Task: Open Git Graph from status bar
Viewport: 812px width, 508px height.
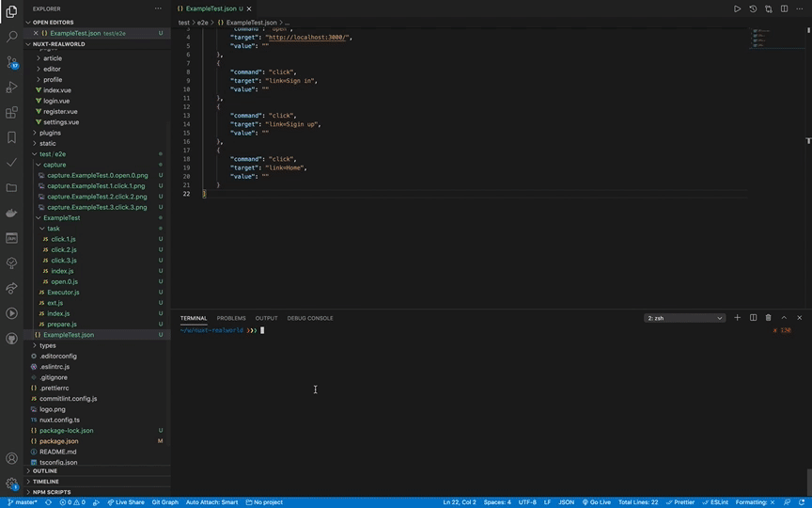Action: pyautogui.click(x=165, y=502)
